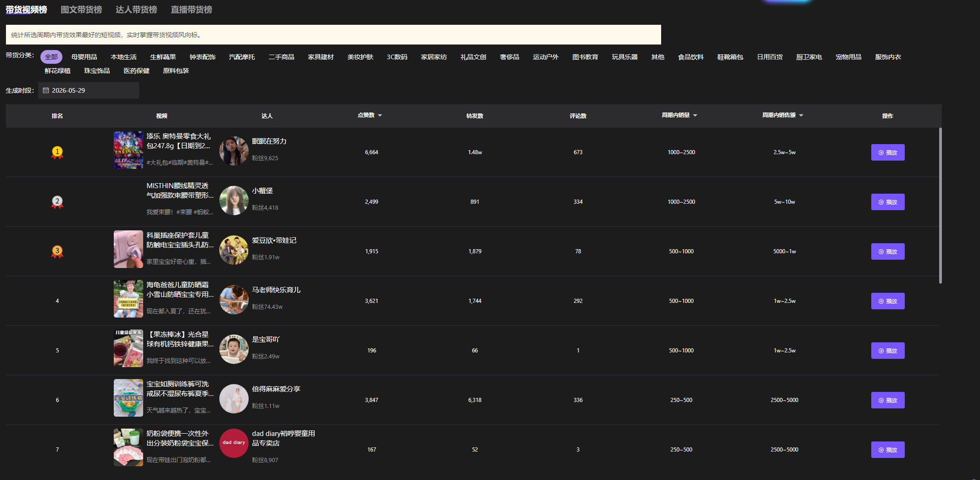Play the rank 5 果冻棒冰 video

click(x=888, y=351)
